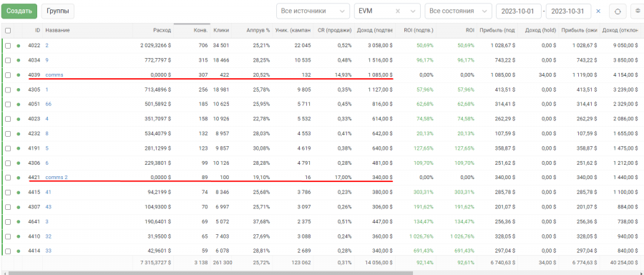644x275 pixels.
Task: Click green status dot for campaign 4034
Action: pyautogui.click(x=18, y=60)
